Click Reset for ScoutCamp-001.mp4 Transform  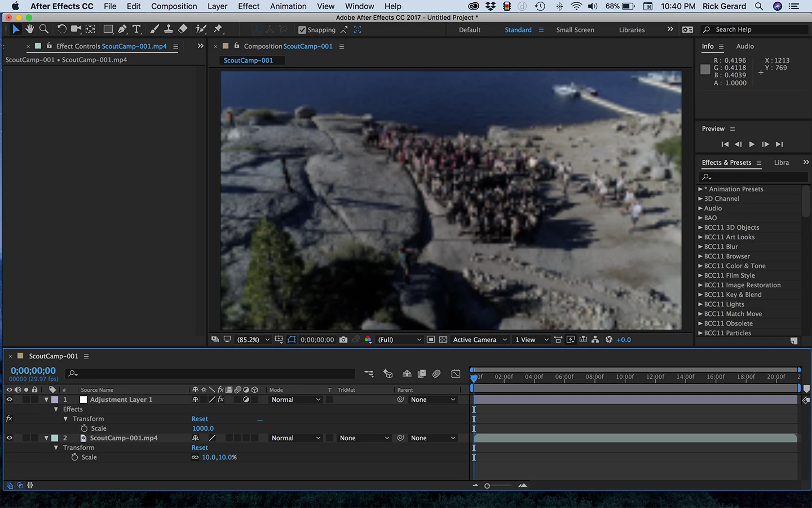pos(200,448)
